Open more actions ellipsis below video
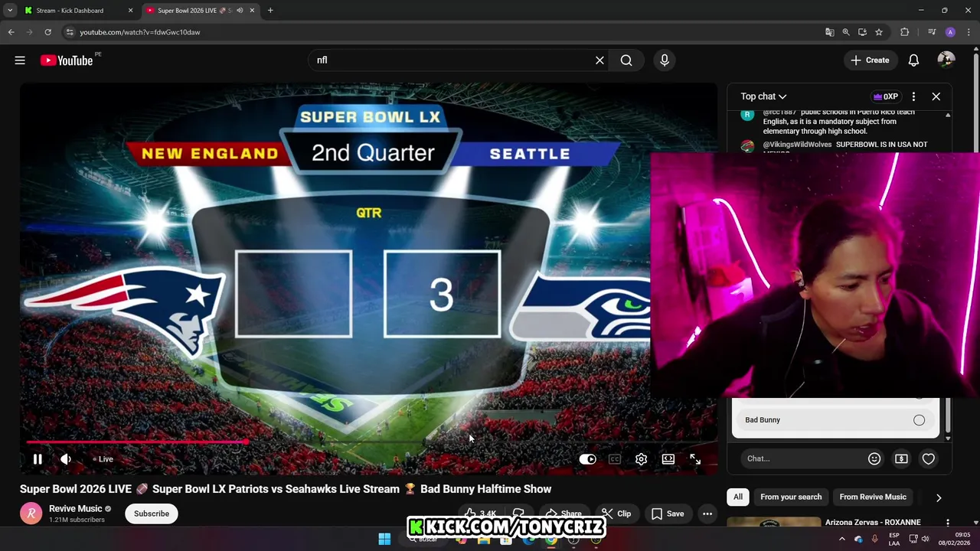Viewport: 980px width, 551px height. click(x=707, y=514)
